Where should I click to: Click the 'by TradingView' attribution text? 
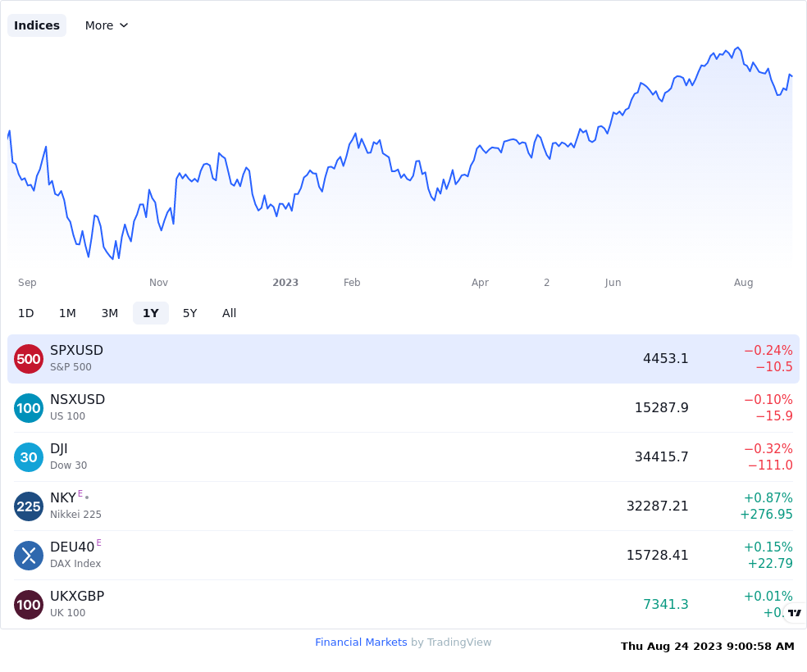tap(451, 642)
